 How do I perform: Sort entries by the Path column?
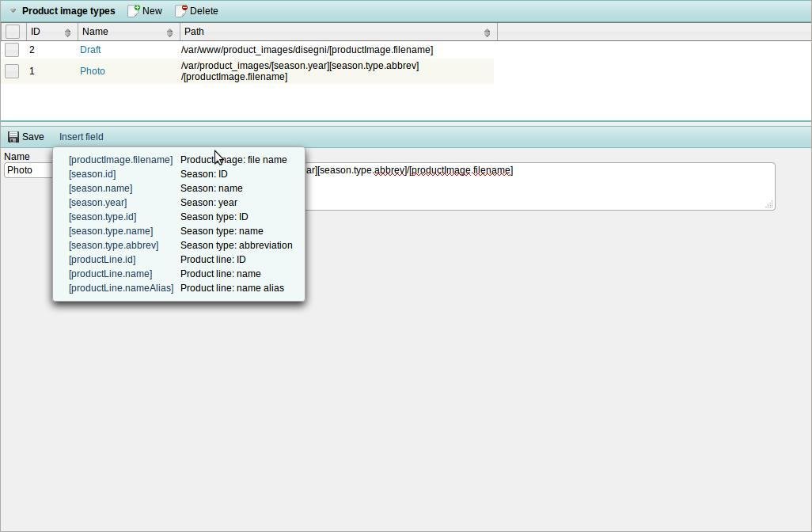[488, 32]
